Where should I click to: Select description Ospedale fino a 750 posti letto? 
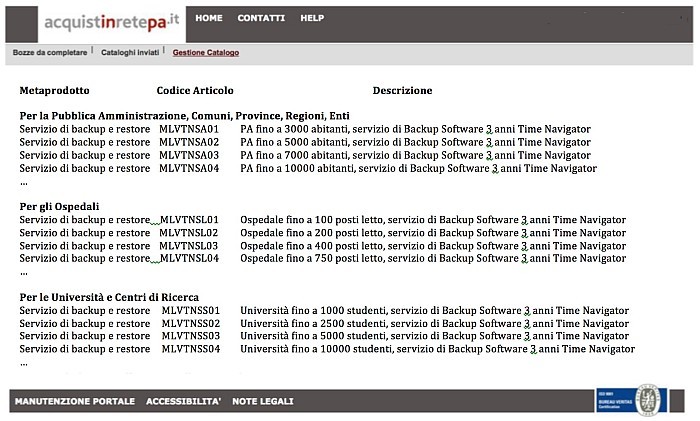(x=433, y=258)
